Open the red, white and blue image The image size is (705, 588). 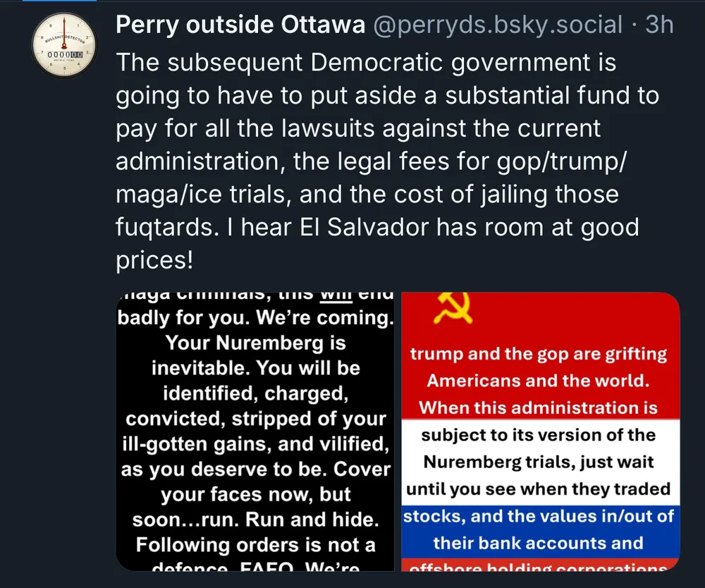[x=541, y=430]
